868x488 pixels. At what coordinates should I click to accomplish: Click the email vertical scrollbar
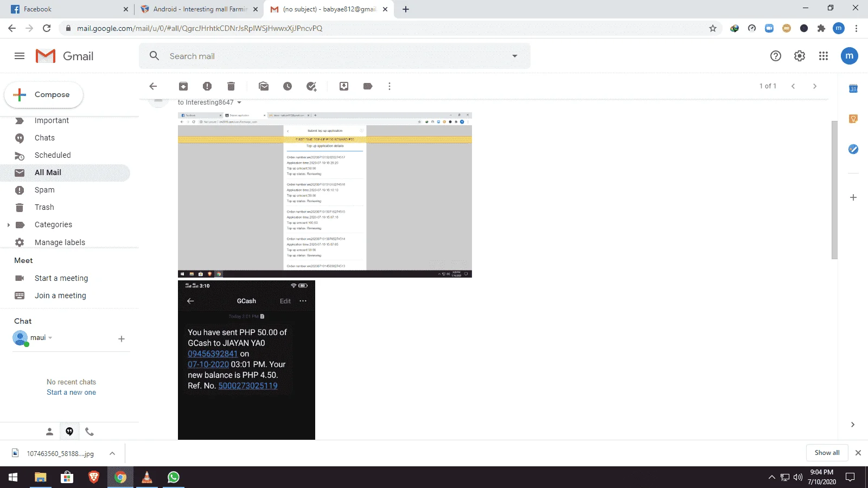pyautogui.click(x=834, y=190)
